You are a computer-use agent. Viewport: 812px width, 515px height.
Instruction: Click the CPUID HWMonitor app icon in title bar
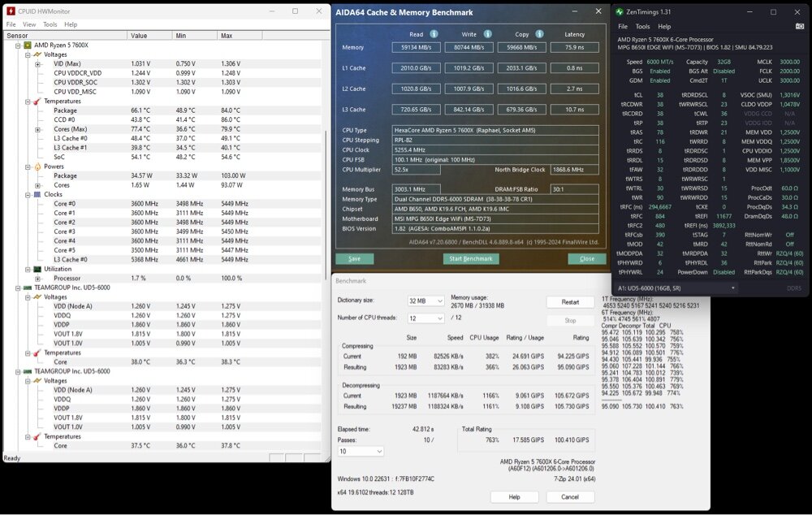11,11
